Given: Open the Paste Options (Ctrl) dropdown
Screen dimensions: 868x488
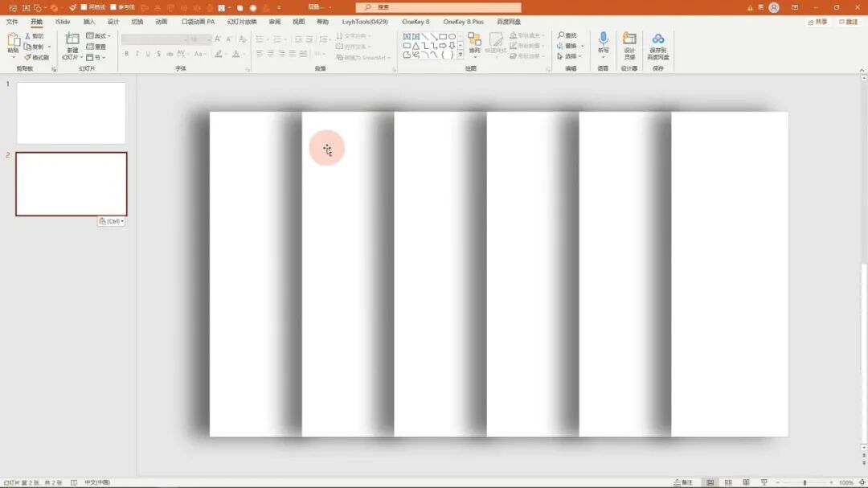Looking at the screenshot, I should click(111, 221).
